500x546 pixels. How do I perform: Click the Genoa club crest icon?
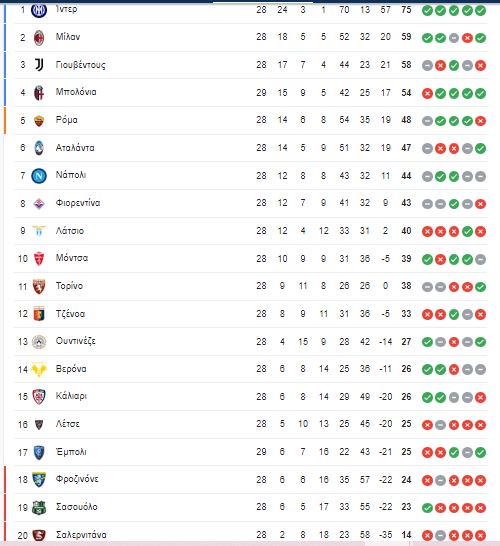tap(39, 314)
